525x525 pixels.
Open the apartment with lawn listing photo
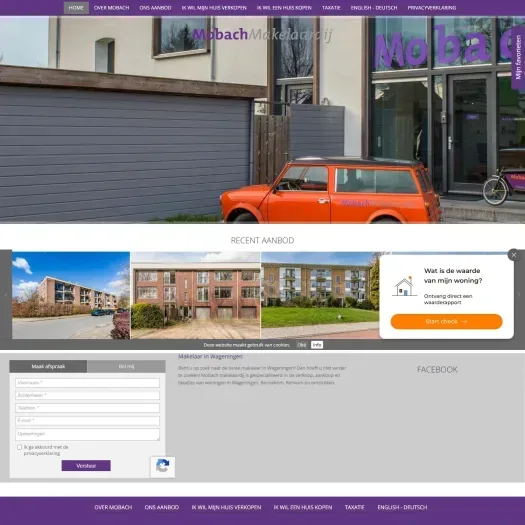(x=320, y=295)
